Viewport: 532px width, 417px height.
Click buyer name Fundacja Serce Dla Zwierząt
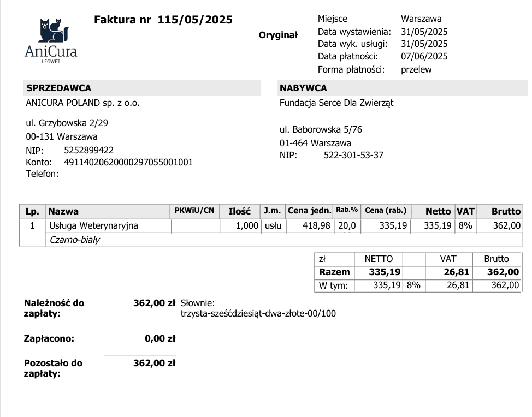(x=336, y=103)
